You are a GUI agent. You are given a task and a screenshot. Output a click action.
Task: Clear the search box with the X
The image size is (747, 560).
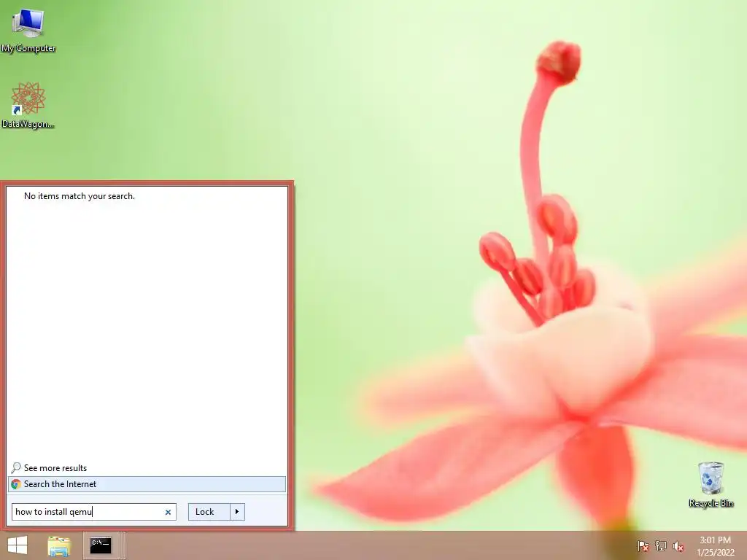pos(168,513)
